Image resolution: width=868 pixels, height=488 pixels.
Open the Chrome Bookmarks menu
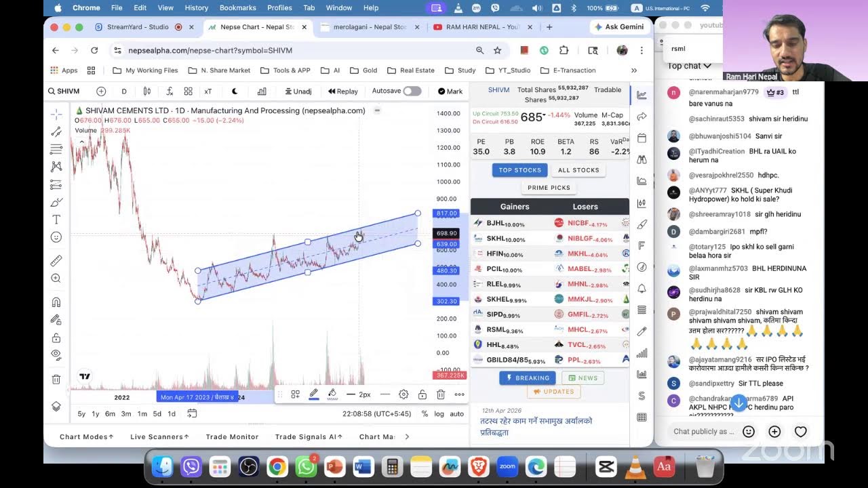tap(237, 7)
